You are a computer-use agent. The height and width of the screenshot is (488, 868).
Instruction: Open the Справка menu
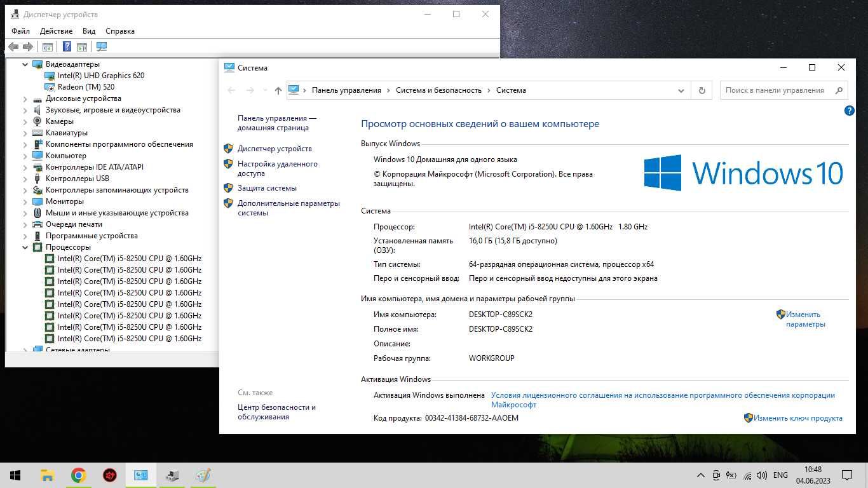pos(120,31)
